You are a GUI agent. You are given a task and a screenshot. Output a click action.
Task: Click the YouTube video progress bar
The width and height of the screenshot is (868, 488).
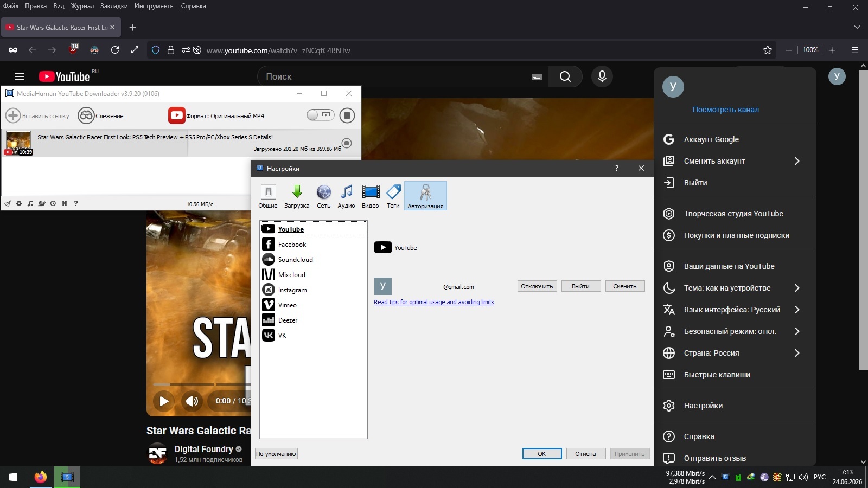coord(201,384)
